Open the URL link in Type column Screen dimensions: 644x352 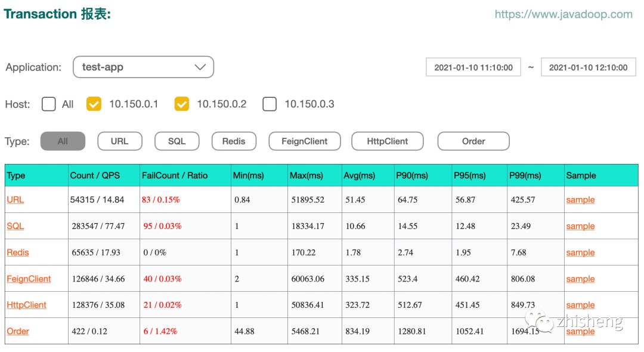(x=16, y=200)
